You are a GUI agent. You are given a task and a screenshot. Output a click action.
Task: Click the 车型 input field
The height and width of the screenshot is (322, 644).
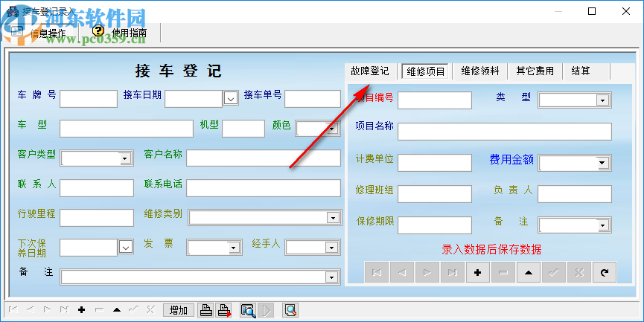127,129
